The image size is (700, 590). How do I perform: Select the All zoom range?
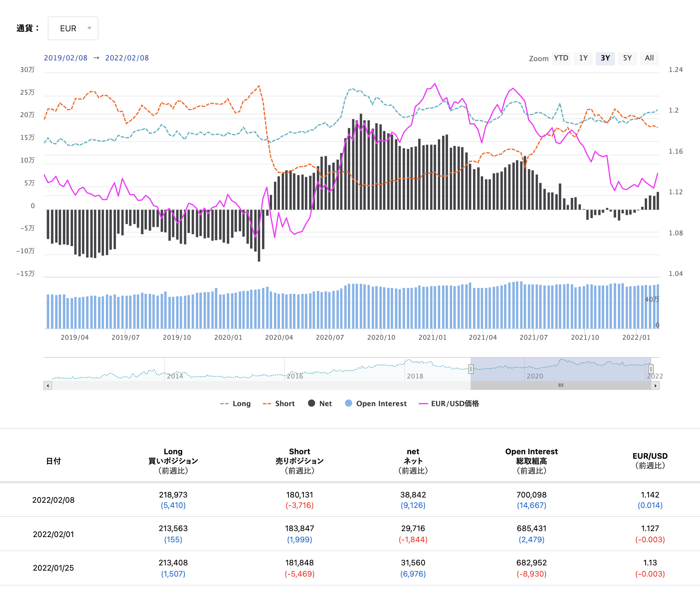pos(649,58)
